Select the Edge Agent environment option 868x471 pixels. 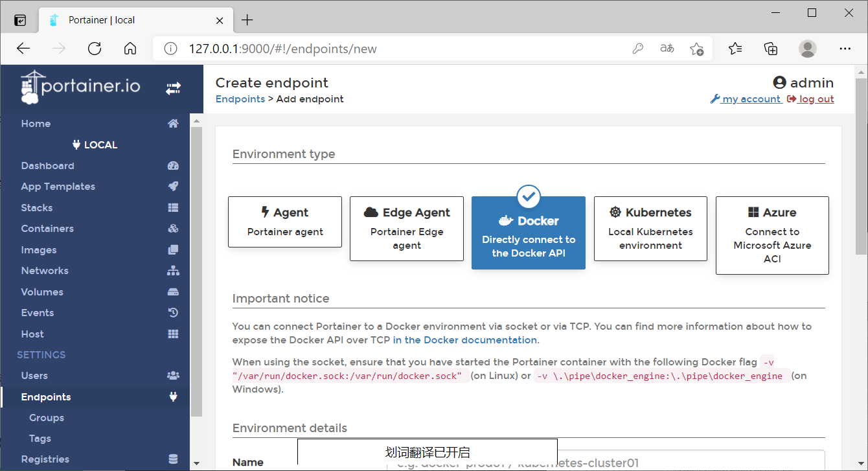407,229
